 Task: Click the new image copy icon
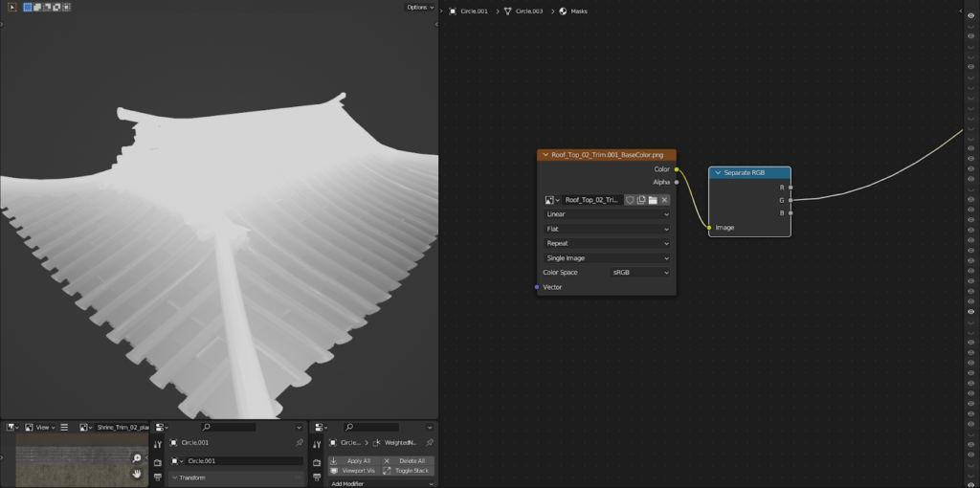641,200
